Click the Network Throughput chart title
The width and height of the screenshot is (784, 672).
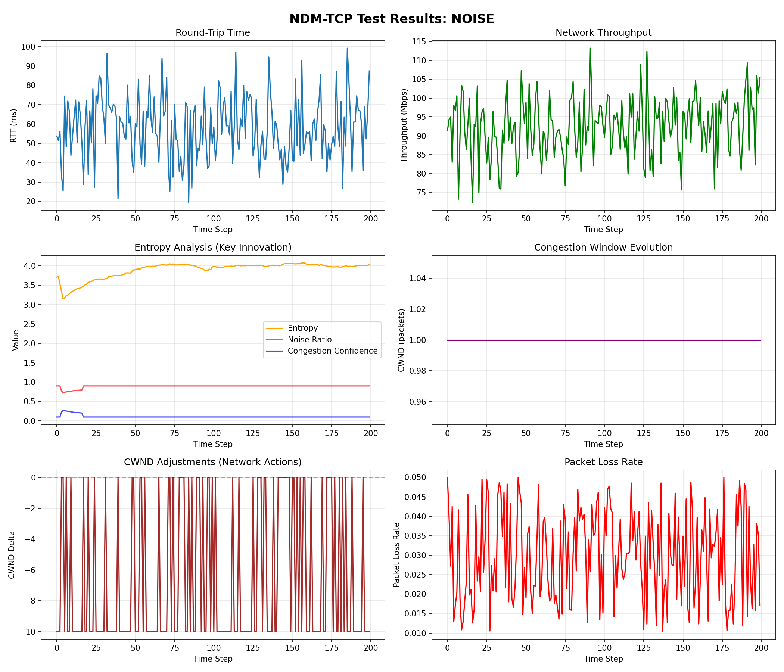[x=603, y=33]
